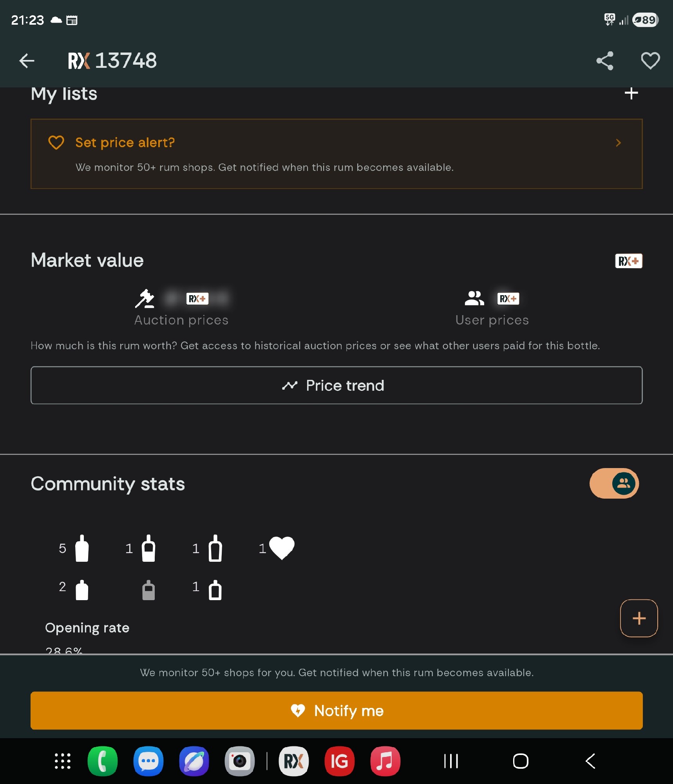Open the camera app in dock
Image resolution: width=673 pixels, height=784 pixels.
(x=240, y=761)
